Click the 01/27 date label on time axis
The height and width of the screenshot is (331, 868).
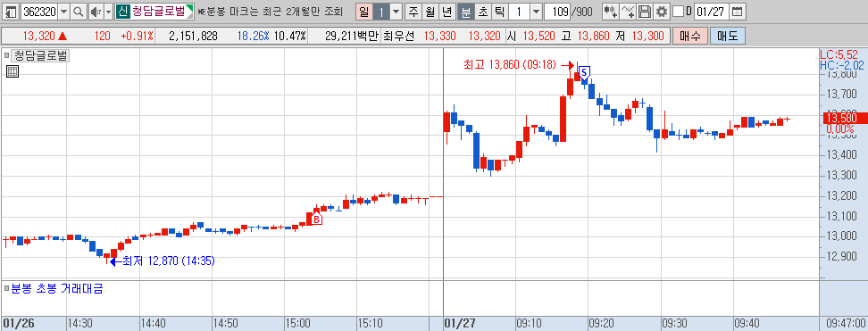click(x=461, y=322)
